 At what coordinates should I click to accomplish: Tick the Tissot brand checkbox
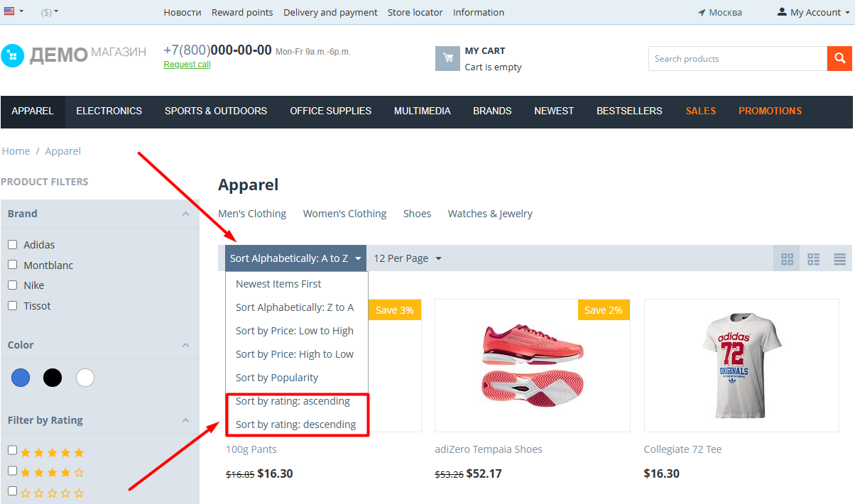12,305
